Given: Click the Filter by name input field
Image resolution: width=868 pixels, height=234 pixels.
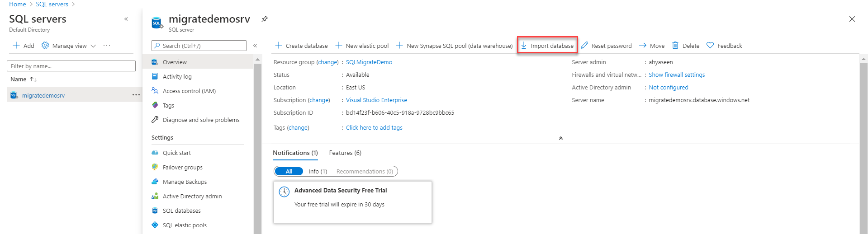Looking at the screenshot, I should [71, 66].
